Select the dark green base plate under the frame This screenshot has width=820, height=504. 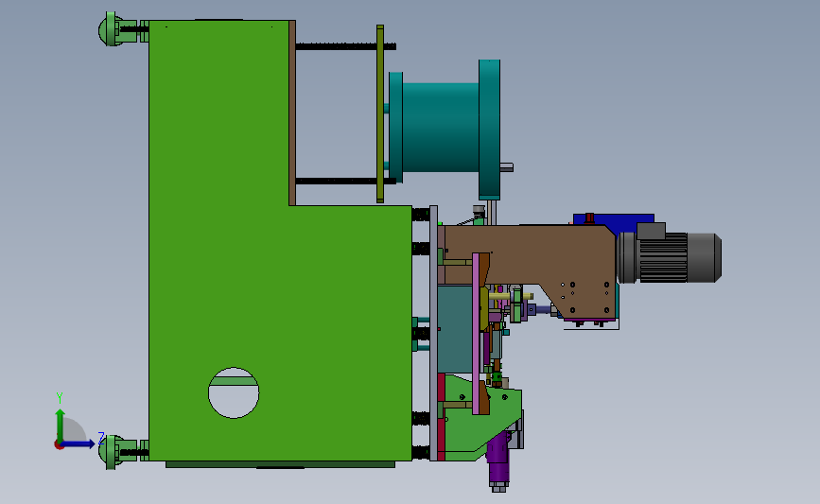tap(280, 464)
